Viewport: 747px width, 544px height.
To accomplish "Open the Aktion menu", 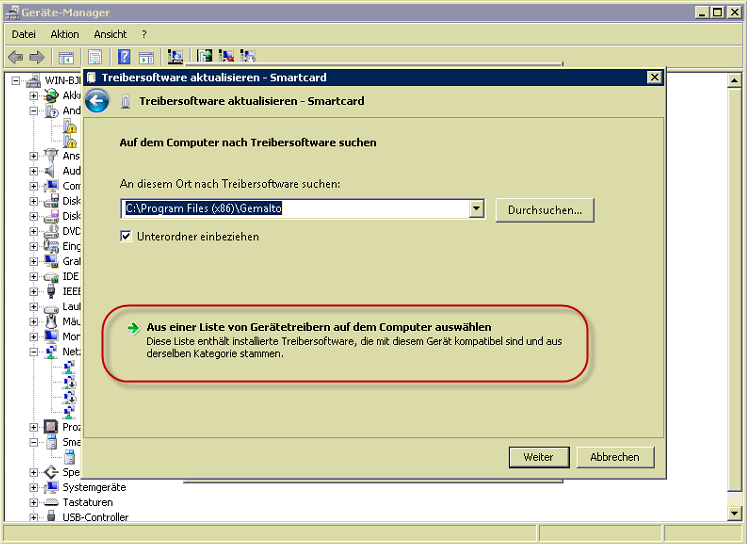I will 64,34.
